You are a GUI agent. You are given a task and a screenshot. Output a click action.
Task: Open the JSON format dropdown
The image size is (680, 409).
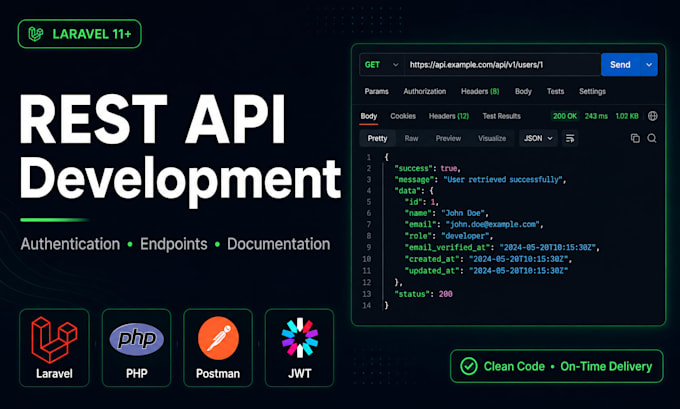coord(538,138)
